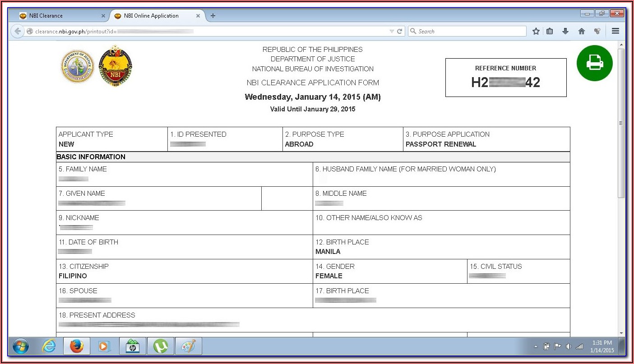Expand the URL bar history dropdown
This screenshot has width=634, height=364.
point(391,31)
